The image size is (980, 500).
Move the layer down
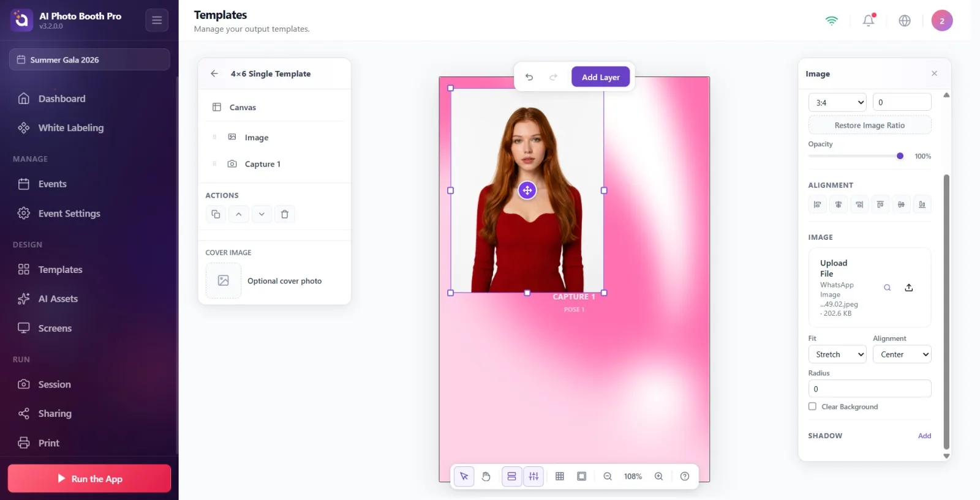[262, 214]
